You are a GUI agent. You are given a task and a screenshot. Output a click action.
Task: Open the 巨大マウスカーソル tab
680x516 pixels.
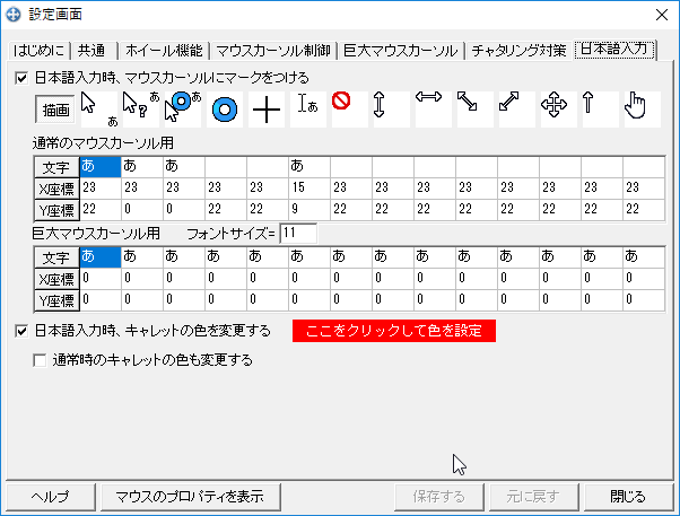pyautogui.click(x=400, y=51)
